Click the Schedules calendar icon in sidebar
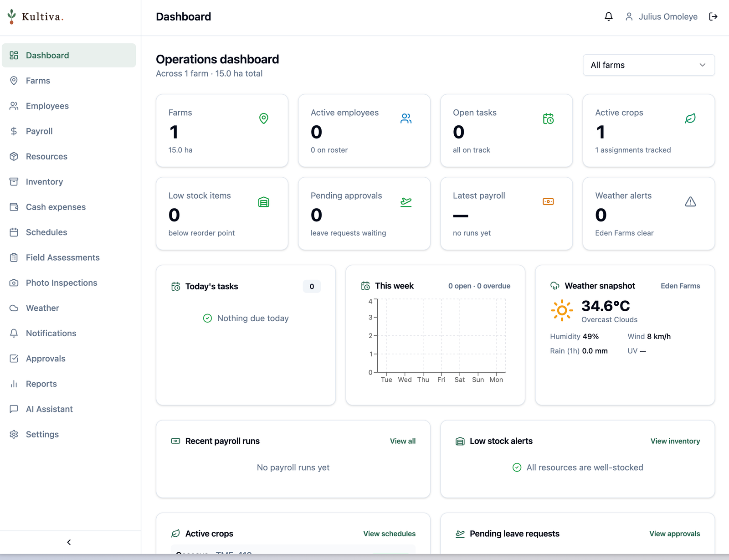Viewport: 729px width, 560px height. coord(14,232)
